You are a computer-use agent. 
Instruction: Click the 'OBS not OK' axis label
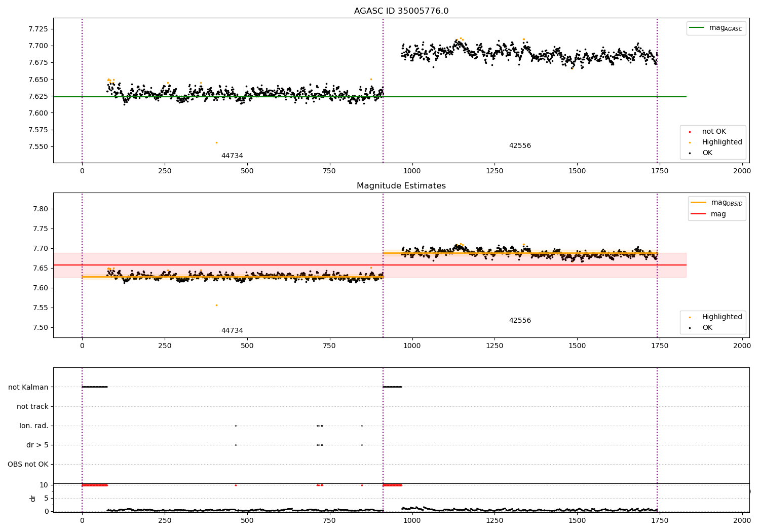point(28,465)
